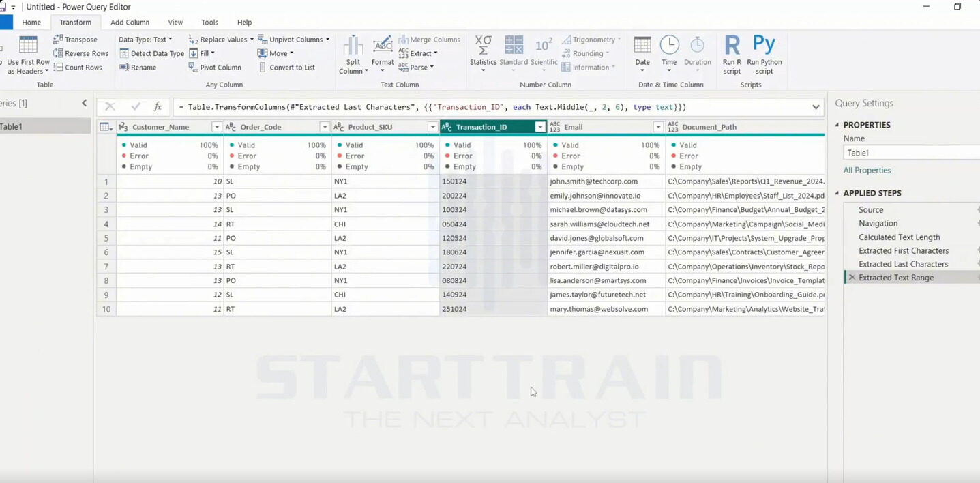Click the fx formula icon
This screenshot has height=483, width=980.
[158, 107]
